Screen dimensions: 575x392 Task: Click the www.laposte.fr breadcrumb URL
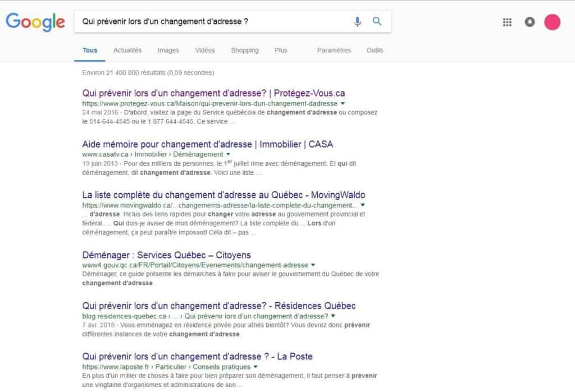click(x=166, y=367)
